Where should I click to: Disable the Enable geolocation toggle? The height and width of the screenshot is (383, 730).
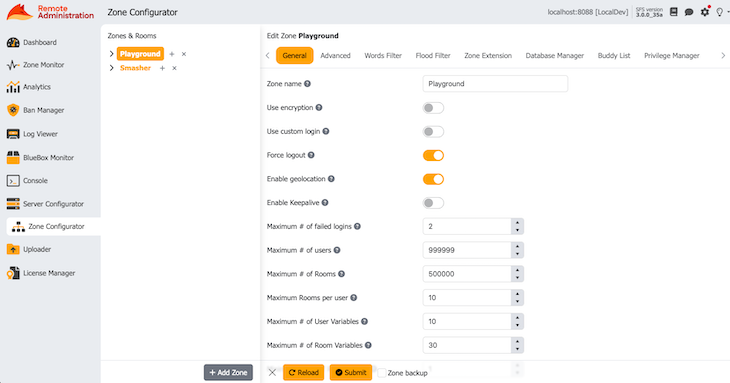tap(433, 179)
